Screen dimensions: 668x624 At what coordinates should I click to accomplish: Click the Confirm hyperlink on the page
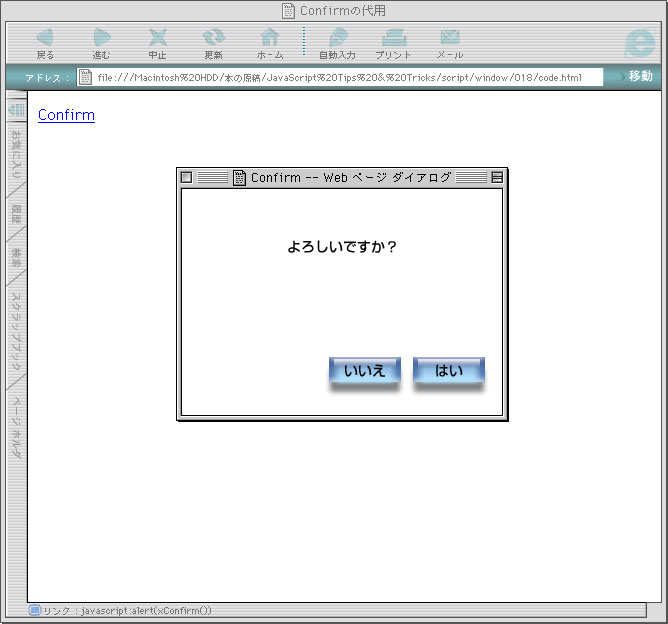click(x=66, y=115)
